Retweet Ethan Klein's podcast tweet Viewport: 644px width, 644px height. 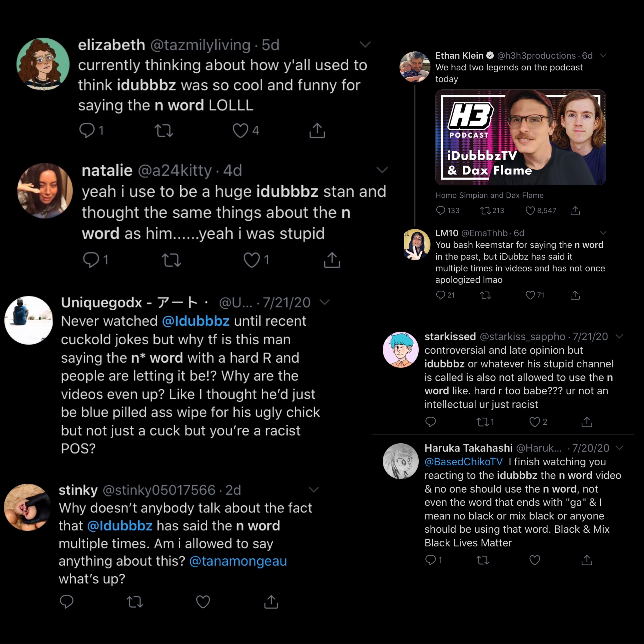point(485,211)
